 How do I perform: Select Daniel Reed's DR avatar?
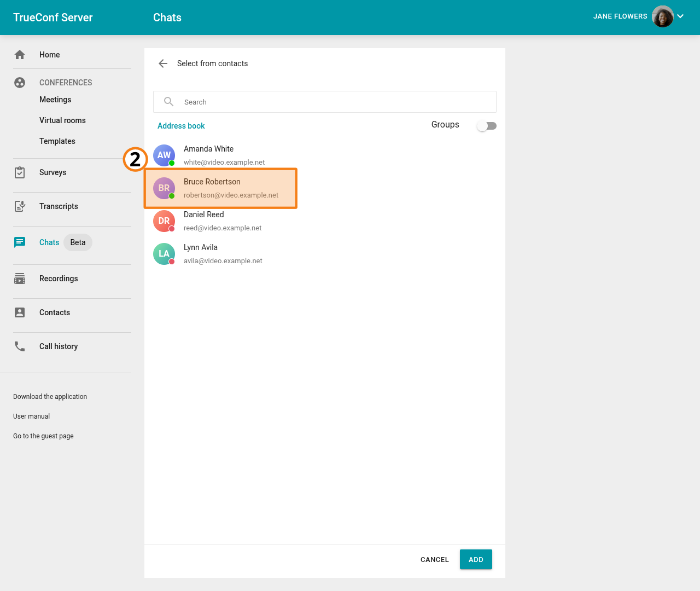[x=164, y=221]
